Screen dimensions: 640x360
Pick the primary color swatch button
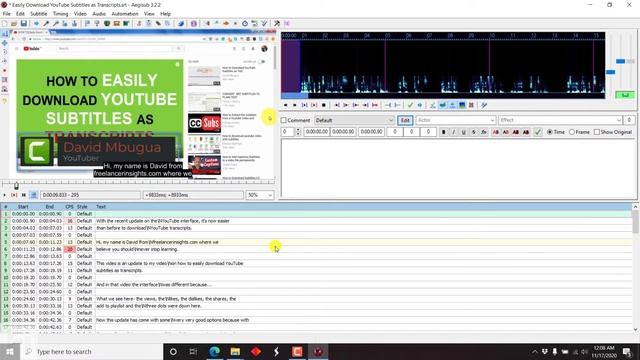tap(496, 132)
